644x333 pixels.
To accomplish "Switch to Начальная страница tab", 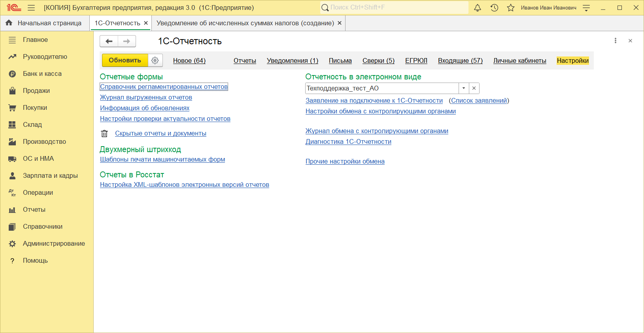I will (x=45, y=23).
